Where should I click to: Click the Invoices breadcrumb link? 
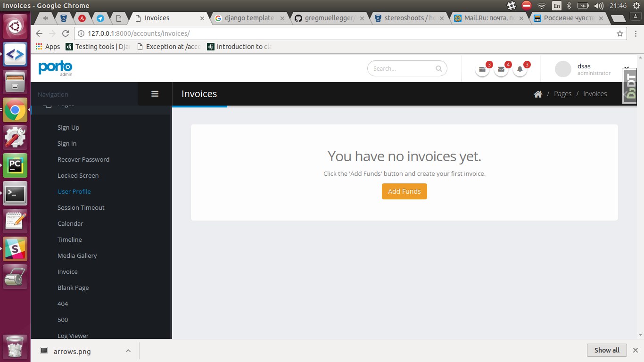point(595,94)
